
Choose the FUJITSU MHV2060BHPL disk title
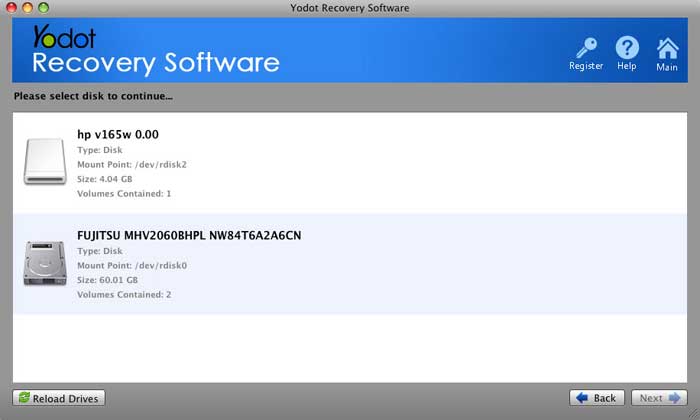point(189,236)
